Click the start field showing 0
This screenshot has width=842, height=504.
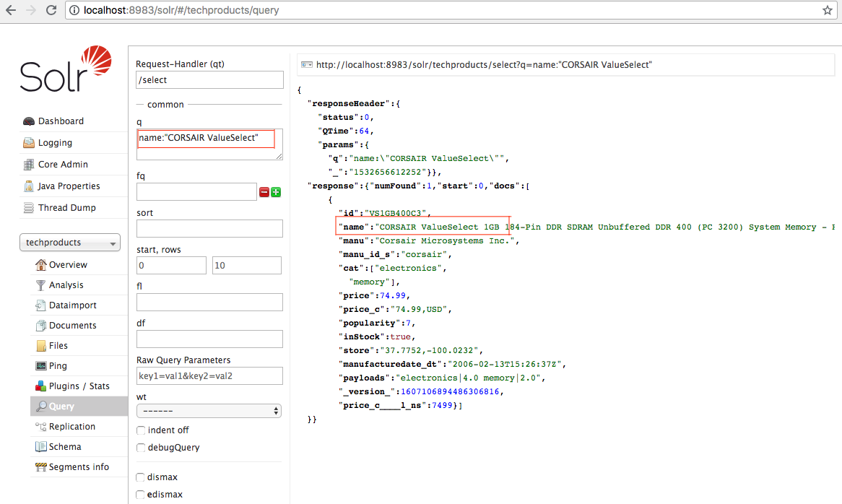pos(171,265)
